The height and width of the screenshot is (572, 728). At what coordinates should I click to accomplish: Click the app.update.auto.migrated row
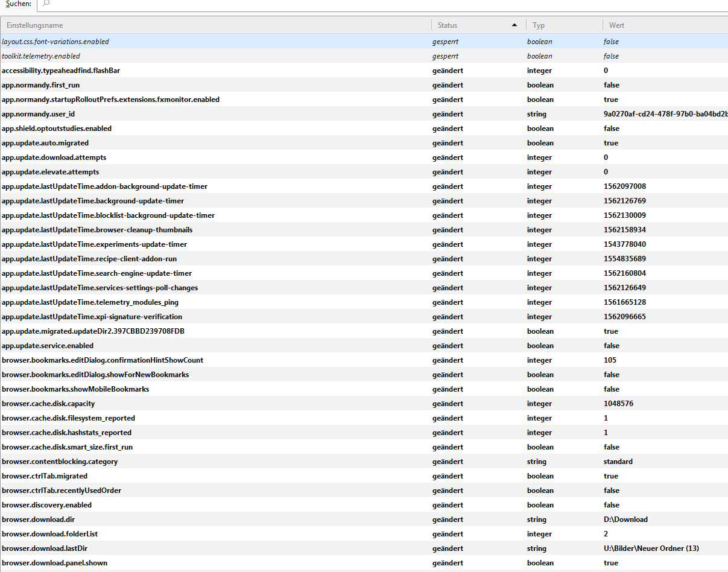[x=45, y=143]
